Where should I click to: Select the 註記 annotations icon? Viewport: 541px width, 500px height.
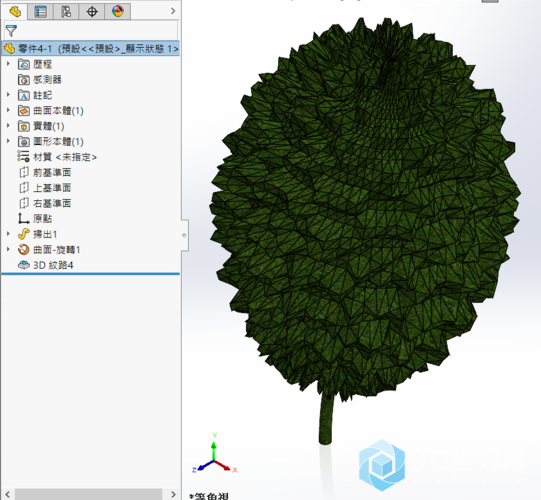tap(24, 95)
